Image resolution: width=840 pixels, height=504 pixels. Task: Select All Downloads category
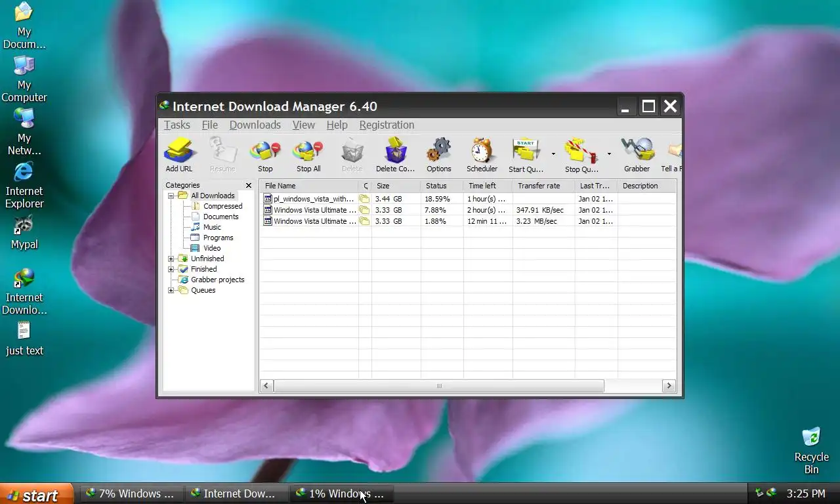point(213,196)
